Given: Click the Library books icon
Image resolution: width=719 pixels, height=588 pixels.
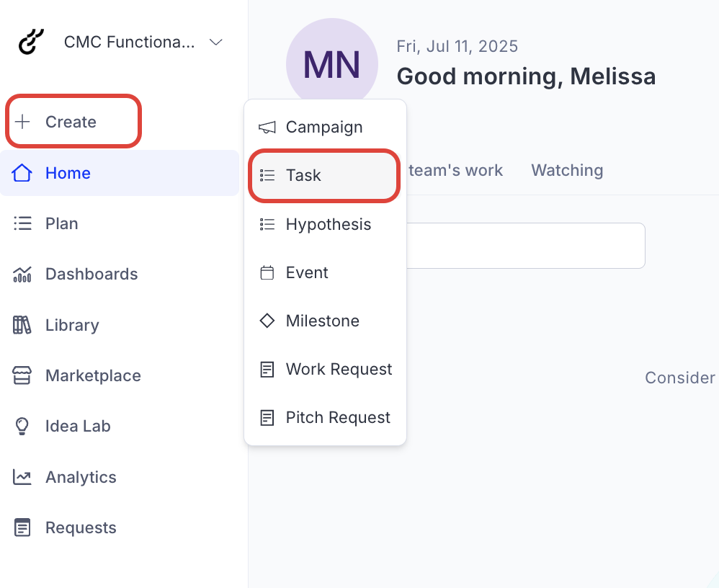Looking at the screenshot, I should point(22,325).
